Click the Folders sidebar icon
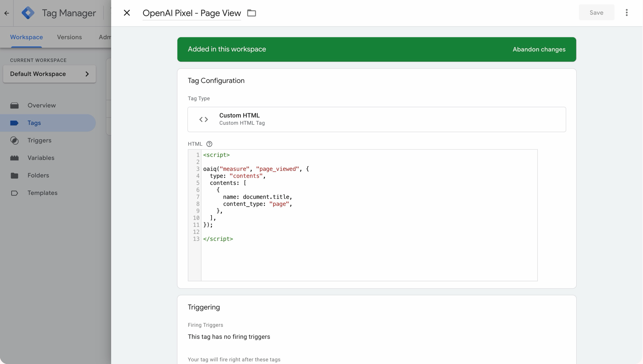The height and width of the screenshot is (364, 643). [x=14, y=176]
